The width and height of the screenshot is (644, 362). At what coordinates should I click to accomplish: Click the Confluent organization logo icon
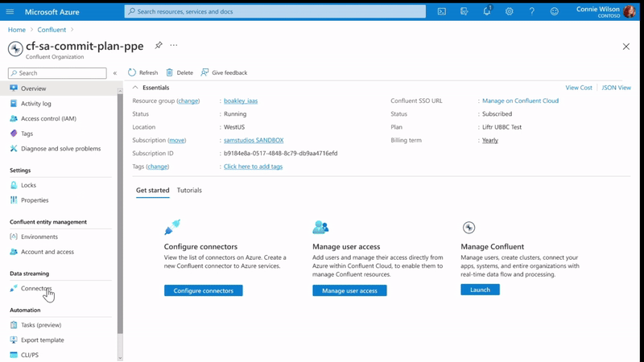15,49
